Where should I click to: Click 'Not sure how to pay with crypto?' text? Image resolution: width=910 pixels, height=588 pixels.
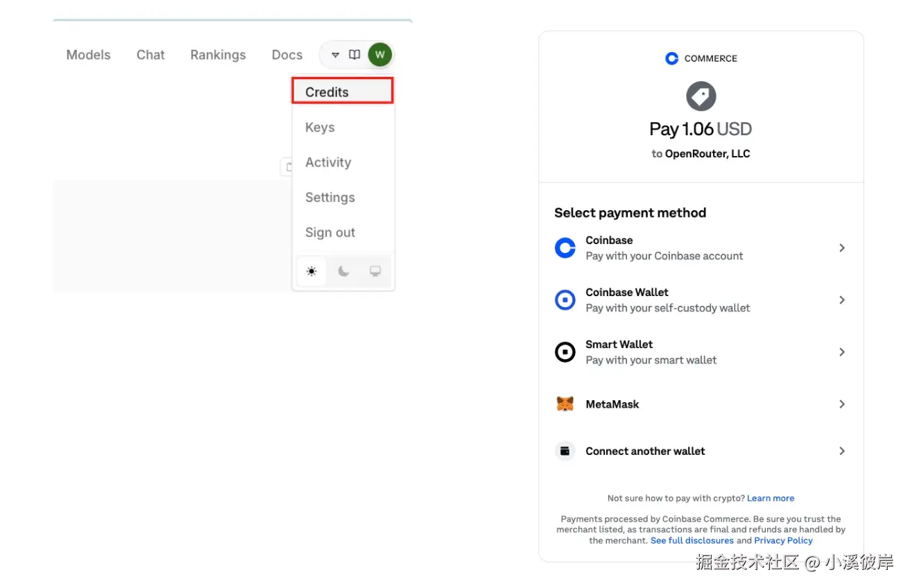pos(676,498)
